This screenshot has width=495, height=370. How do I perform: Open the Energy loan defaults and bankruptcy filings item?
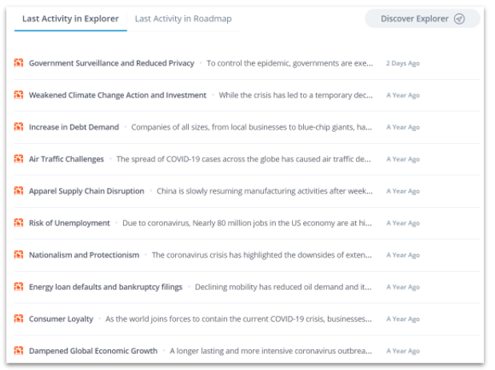point(105,287)
